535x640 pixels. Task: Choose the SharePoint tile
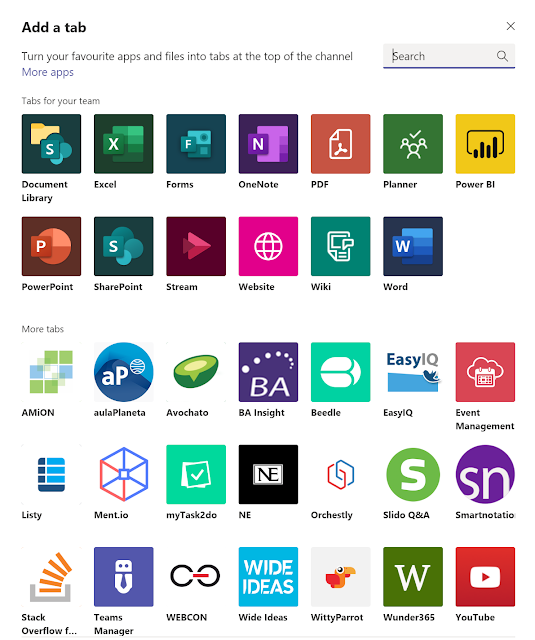point(123,246)
